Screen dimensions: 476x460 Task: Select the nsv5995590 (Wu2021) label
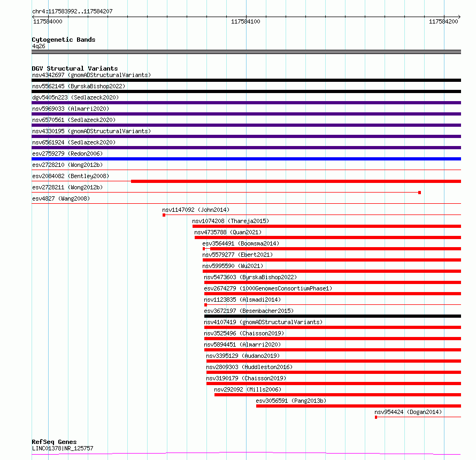click(x=233, y=266)
